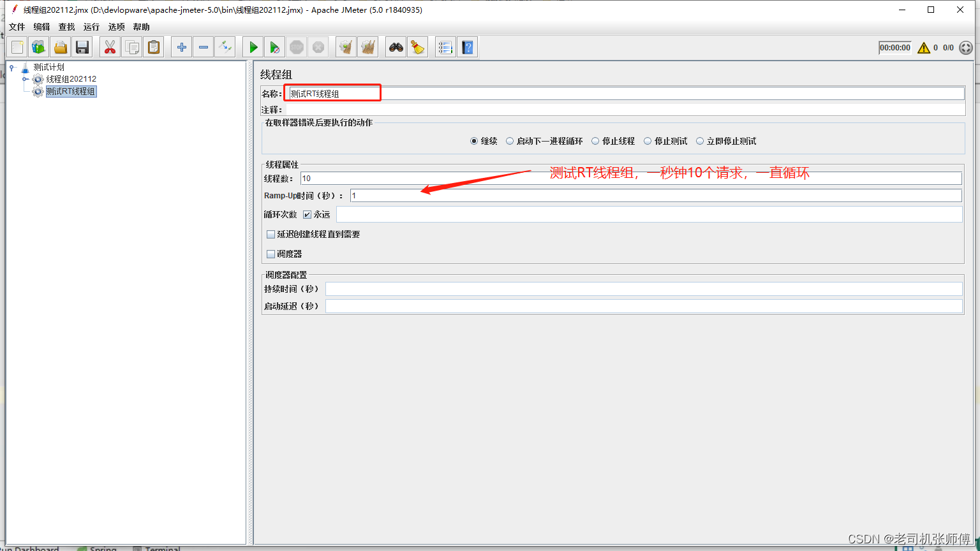Image resolution: width=980 pixels, height=551 pixels.
Task: Select the 立即停止测试 radio option
Action: 700,141
